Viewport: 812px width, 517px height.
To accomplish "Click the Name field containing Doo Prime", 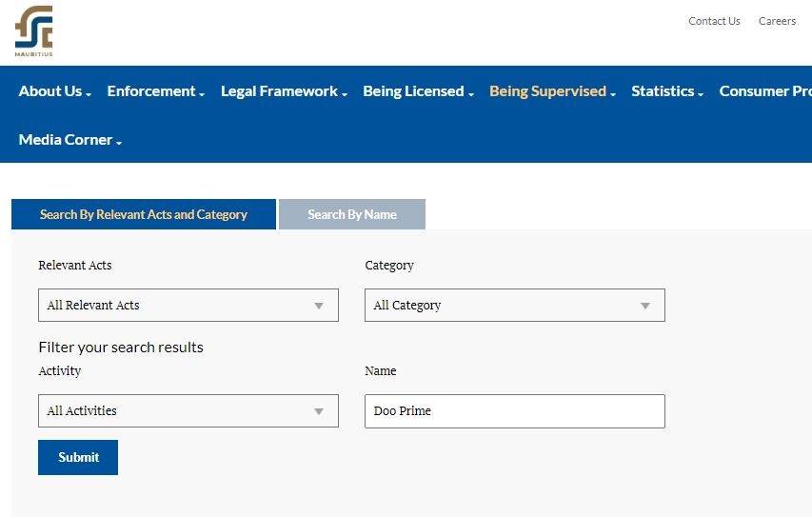I will [x=515, y=411].
